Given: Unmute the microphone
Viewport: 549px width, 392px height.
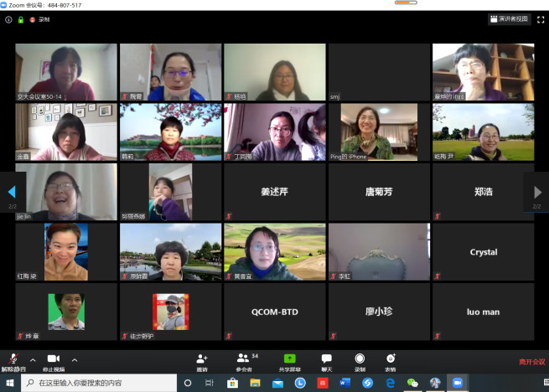Looking at the screenshot, I should (13, 358).
